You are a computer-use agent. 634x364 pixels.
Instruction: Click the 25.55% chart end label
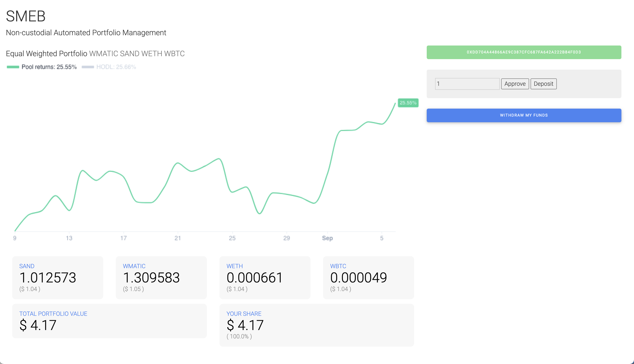pyautogui.click(x=408, y=103)
